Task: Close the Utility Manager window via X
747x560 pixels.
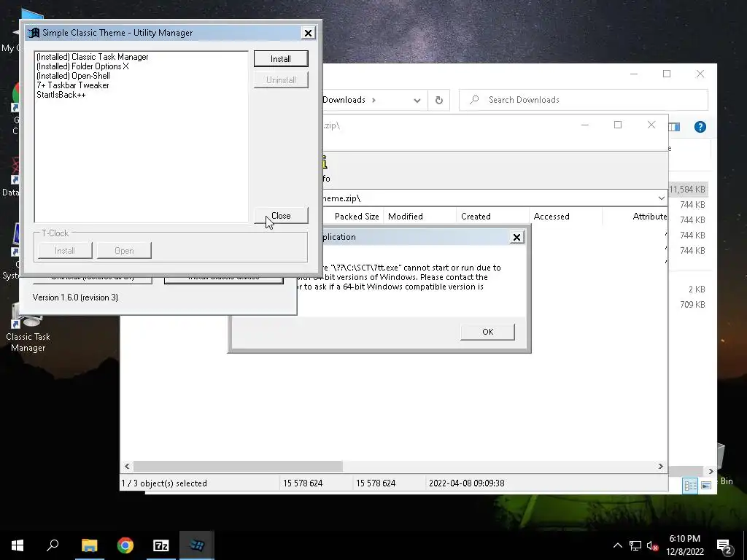Action: tap(309, 33)
